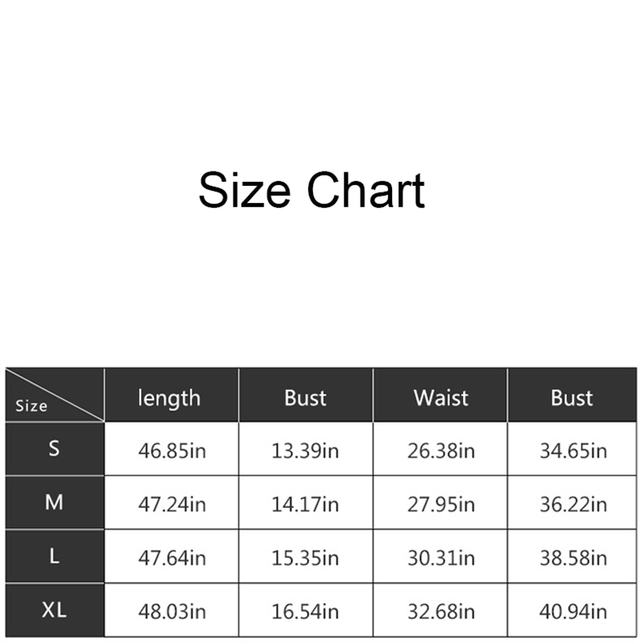This screenshot has width=644, height=644.
Task: Select the M size row label
Action: pyautogui.click(x=54, y=503)
